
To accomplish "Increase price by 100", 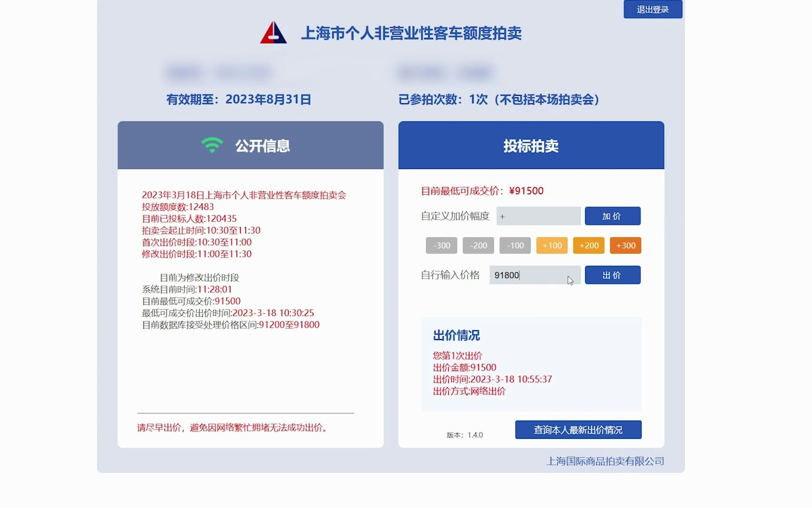I will pos(552,246).
